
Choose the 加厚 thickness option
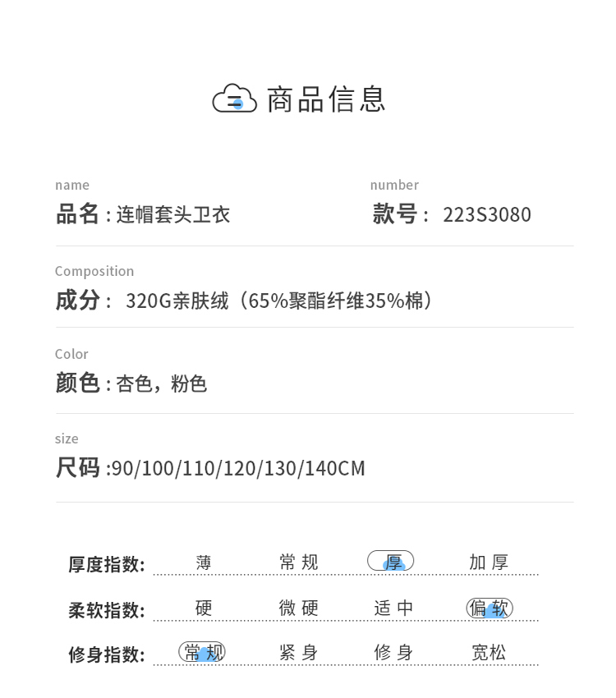click(x=489, y=563)
